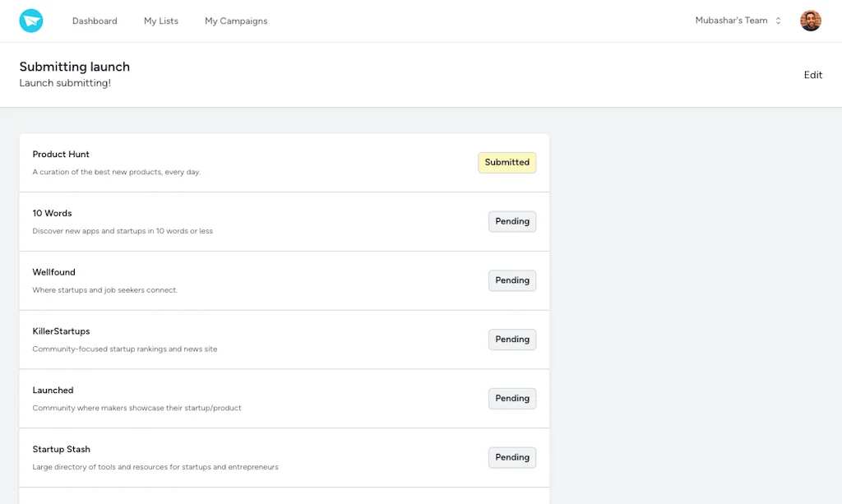The height and width of the screenshot is (504, 842).
Task: Click the Pending badge for Startup Stash
Action: 511,457
